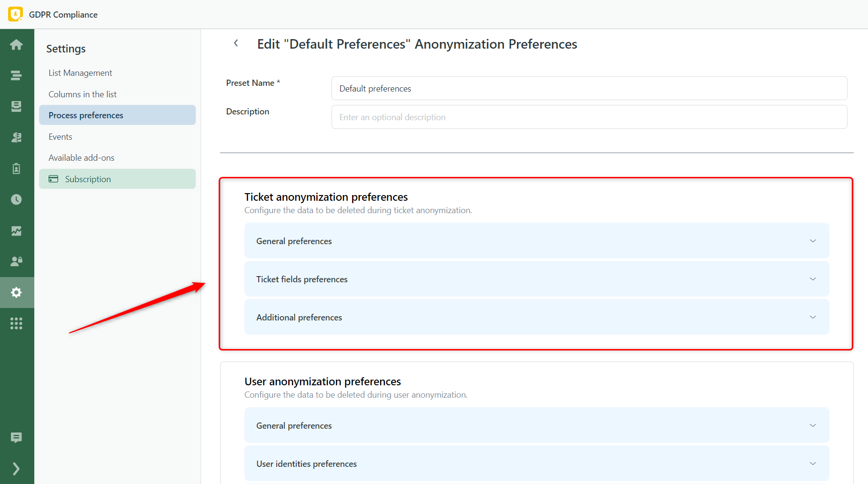
Task: Open the ID badge clipboard icon
Action: pyautogui.click(x=17, y=168)
